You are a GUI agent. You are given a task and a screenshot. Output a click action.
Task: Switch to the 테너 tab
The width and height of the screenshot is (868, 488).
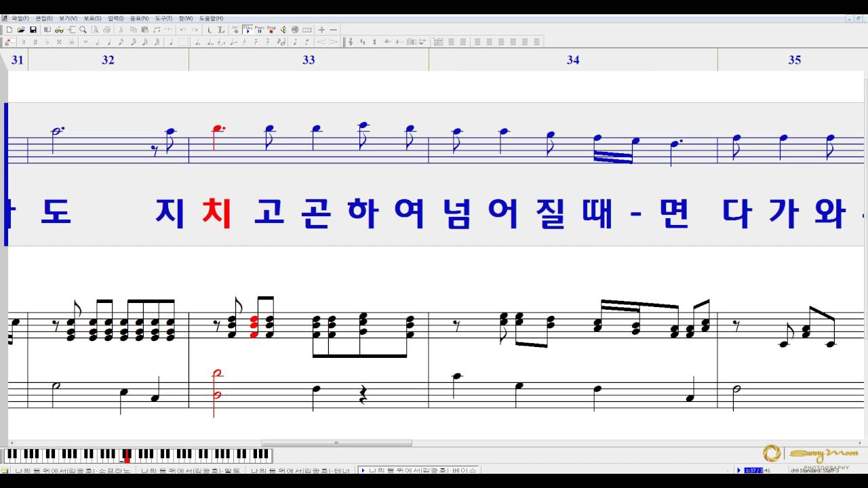(302, 470)
